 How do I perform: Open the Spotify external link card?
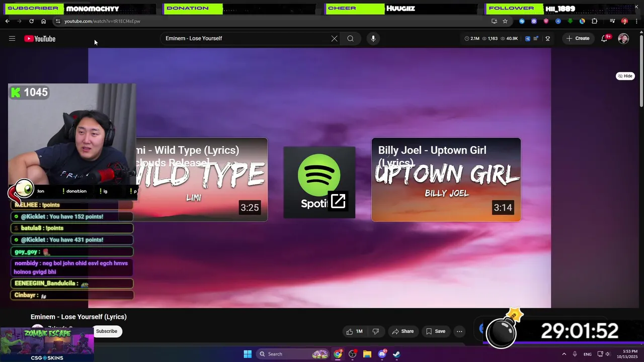click(x=319, y=183)
